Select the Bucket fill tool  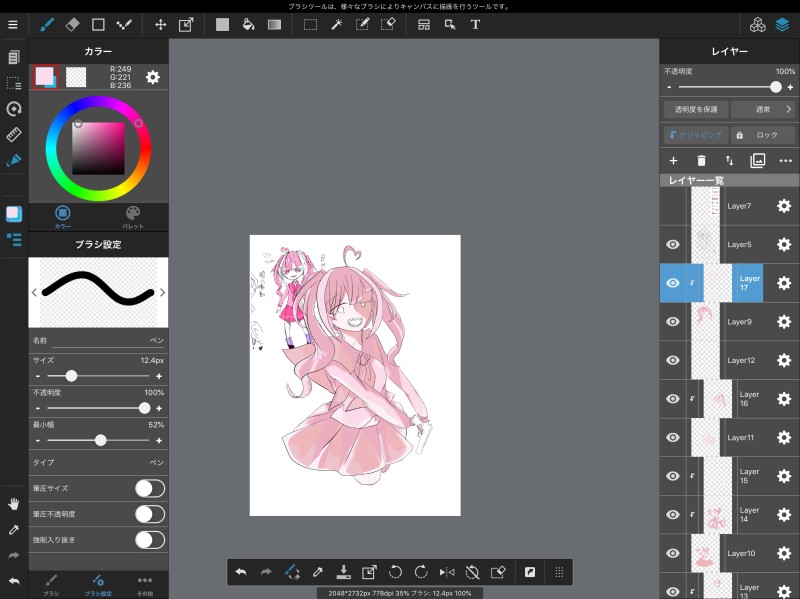click(x=248, y=24)
